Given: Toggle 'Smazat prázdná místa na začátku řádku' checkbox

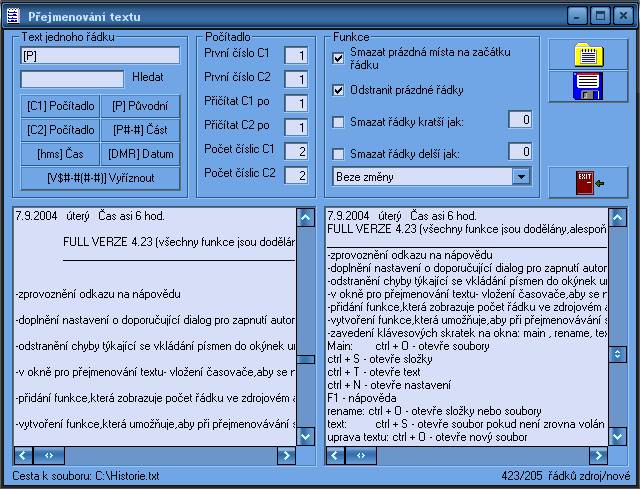Looking at the screenshot, I should pos(338,58).
